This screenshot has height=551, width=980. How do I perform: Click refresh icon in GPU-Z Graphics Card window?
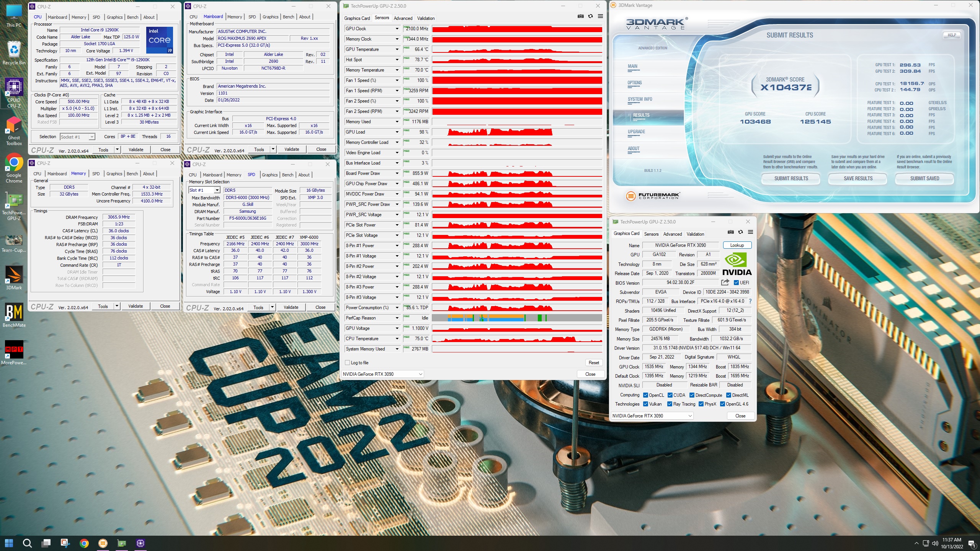[740, 232]
